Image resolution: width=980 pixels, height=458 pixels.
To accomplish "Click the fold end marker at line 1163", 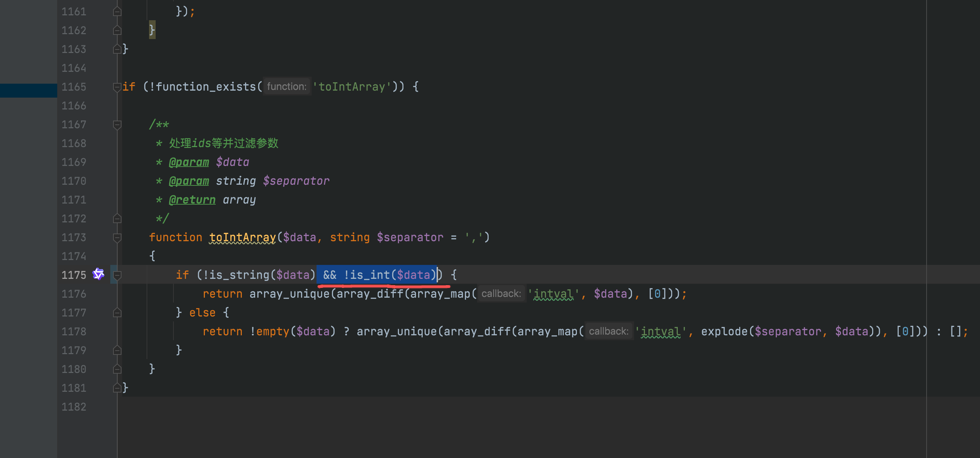I will pos(117,49).
